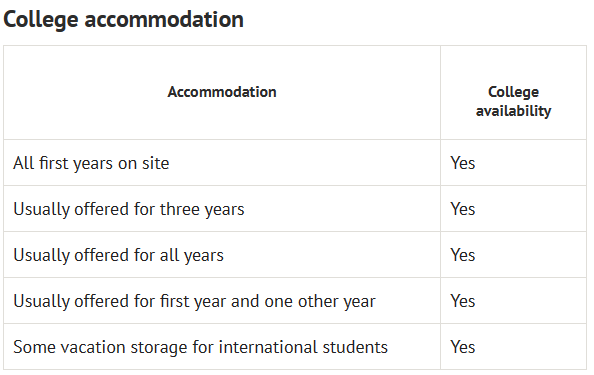Click the word accommodation in the heading
594x375 pixels.
click(164, 19)
